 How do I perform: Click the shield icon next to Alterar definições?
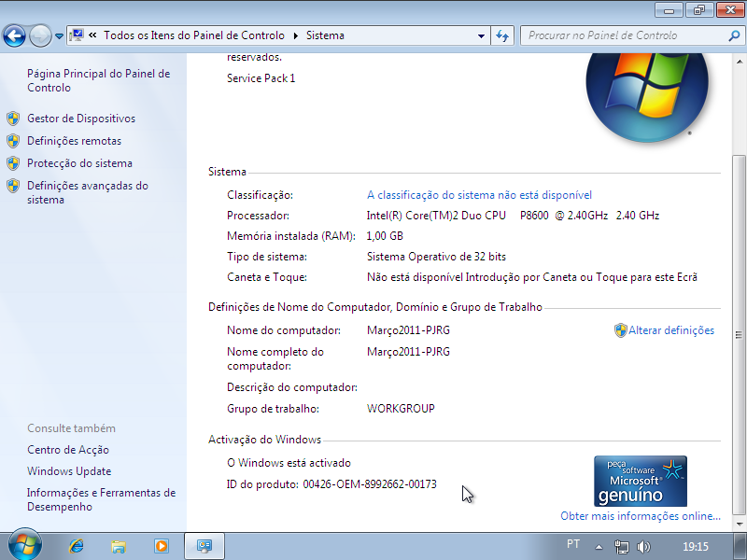tap(620, 330)
